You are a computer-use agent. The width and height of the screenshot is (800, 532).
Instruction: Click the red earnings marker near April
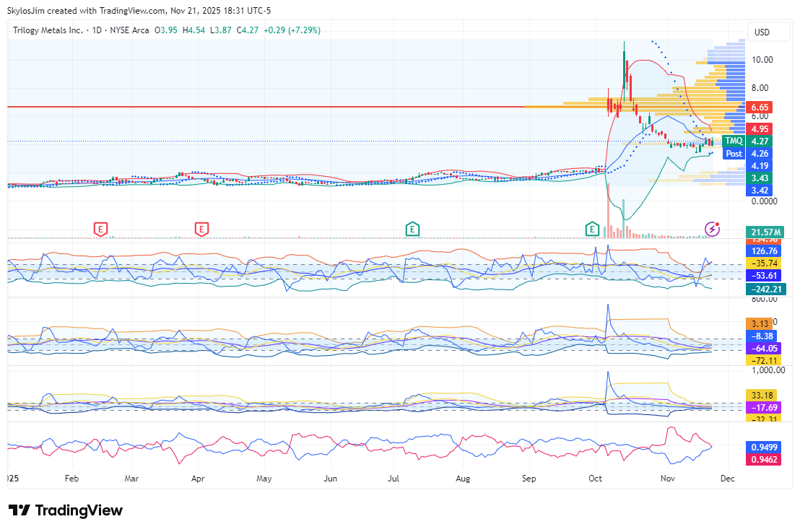(x=201, y=230)
